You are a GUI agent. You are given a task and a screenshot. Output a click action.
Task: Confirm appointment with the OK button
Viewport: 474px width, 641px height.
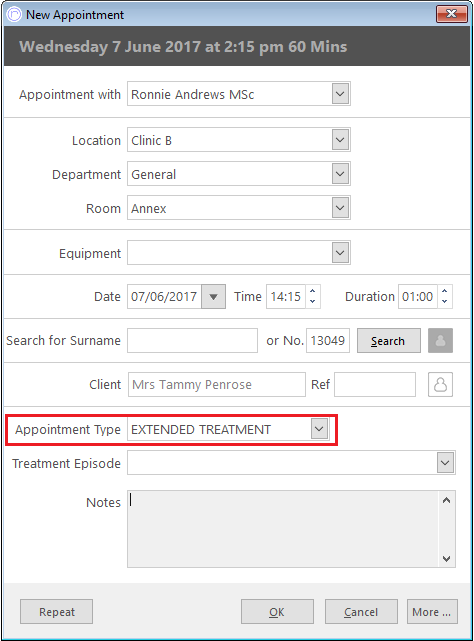277,612
